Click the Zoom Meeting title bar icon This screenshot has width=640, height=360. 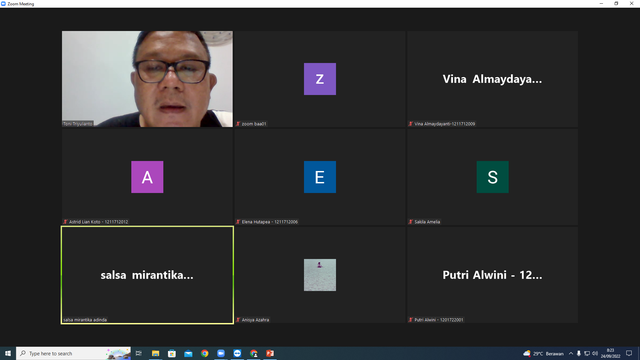coord(3,4)
